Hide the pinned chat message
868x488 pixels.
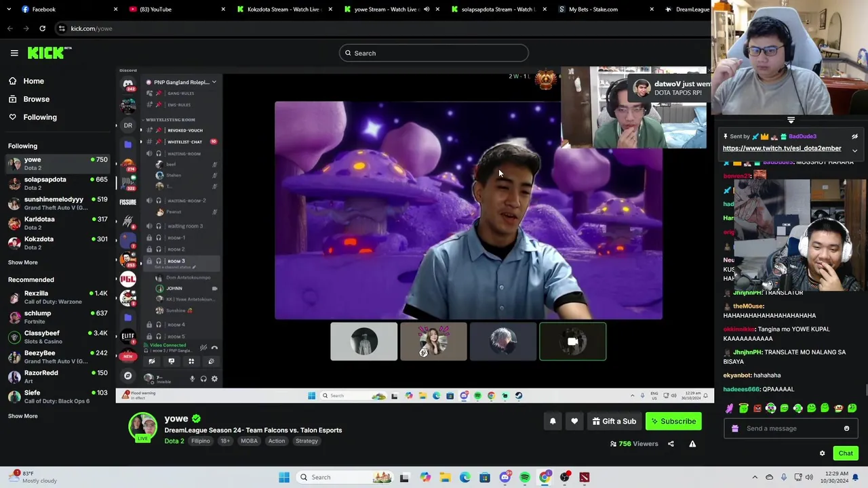(x=854, y=137)
